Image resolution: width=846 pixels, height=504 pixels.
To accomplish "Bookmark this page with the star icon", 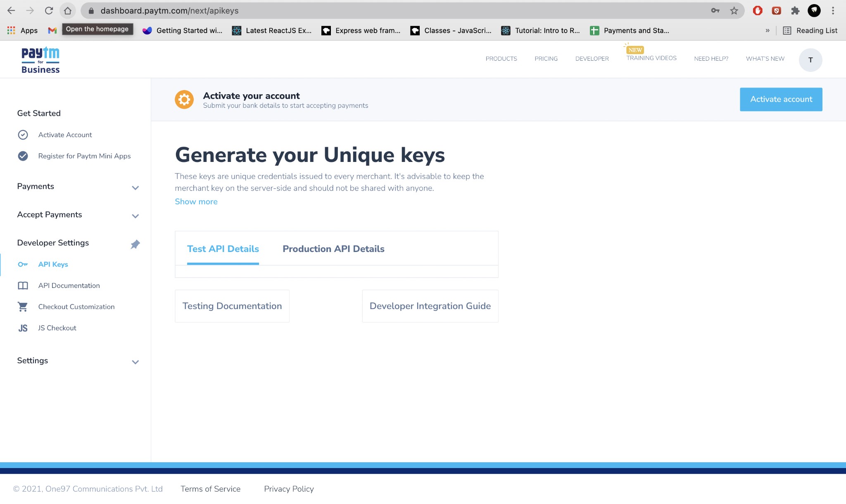I will [x=734, y=11].
